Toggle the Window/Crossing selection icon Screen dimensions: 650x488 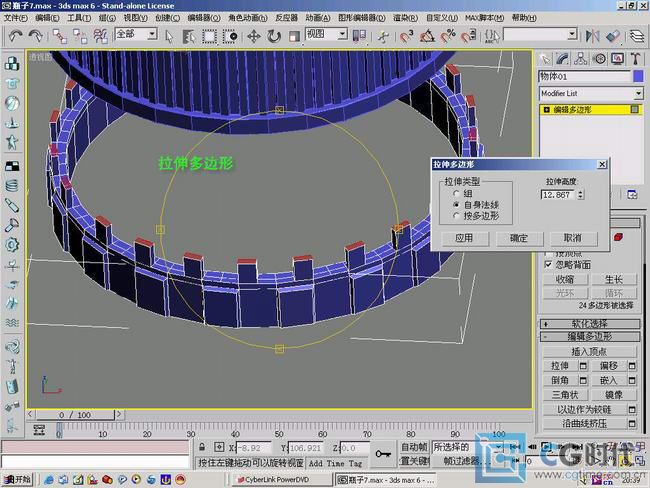point(230,36)
